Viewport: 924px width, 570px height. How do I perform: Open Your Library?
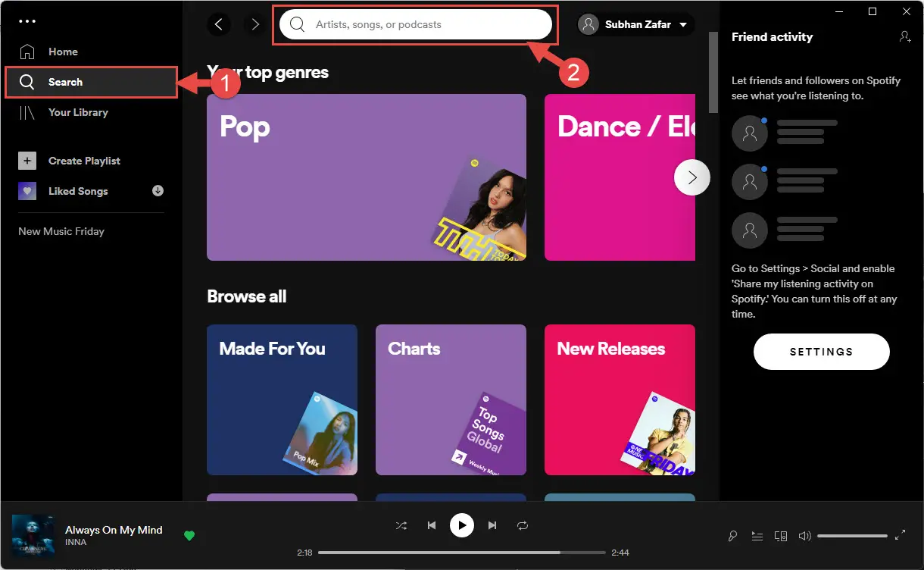point(78,112)
